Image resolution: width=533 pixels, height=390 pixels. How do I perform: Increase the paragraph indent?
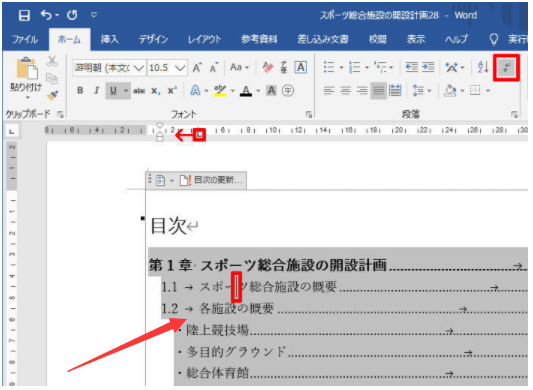(x=428, y=67)
